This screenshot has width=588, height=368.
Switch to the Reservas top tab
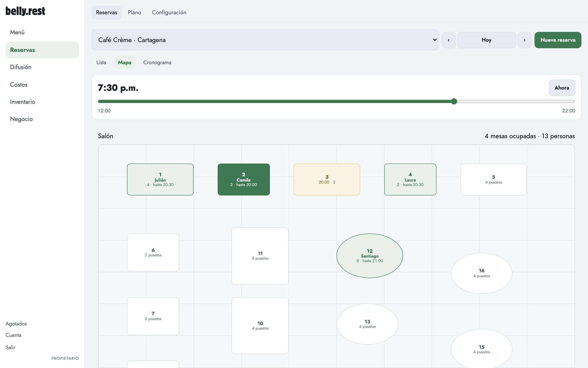(106, 12)
